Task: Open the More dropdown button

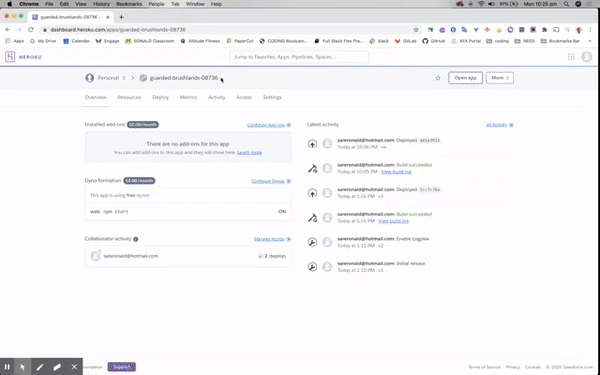Action: pos(500,78)
